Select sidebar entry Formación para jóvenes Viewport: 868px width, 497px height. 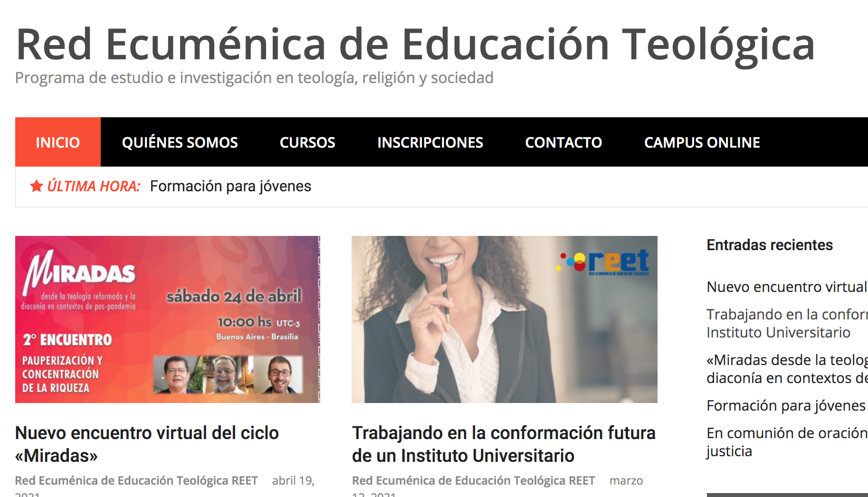click(x=786, y=405)
